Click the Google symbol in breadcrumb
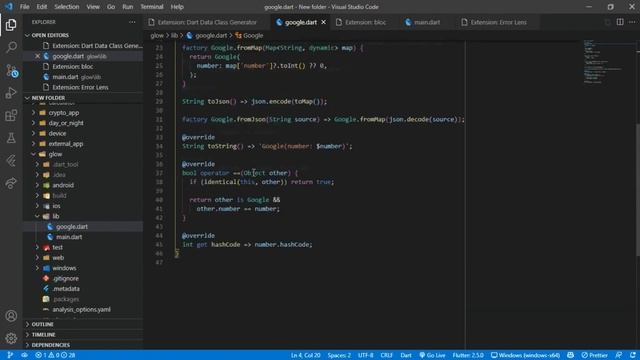This screenshot has height=360, width=640. click(249, 36)
